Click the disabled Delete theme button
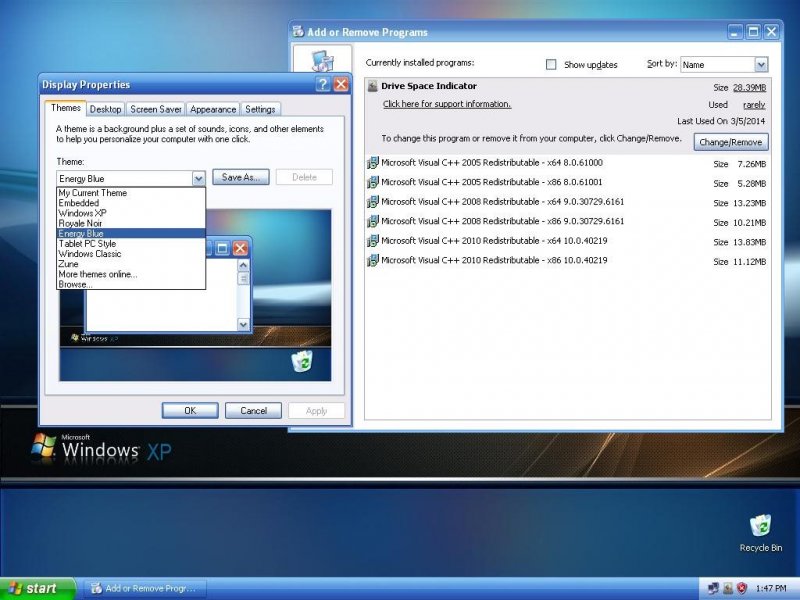The image size is (800, 600). pyautogui.click(x=304, y=177)
